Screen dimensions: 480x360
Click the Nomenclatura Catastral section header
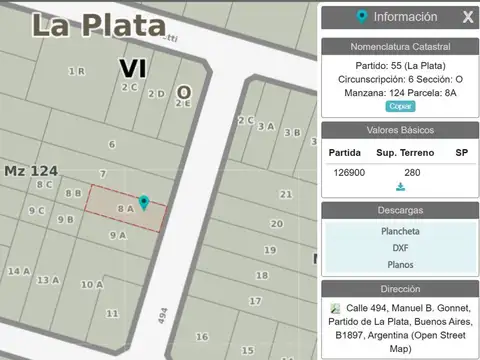pos(400,47)
